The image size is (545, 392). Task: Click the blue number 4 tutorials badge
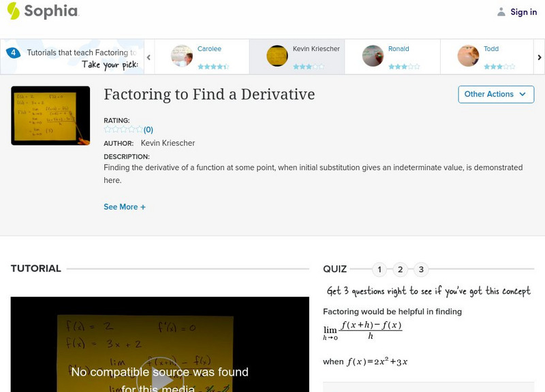tap(13, 53)
